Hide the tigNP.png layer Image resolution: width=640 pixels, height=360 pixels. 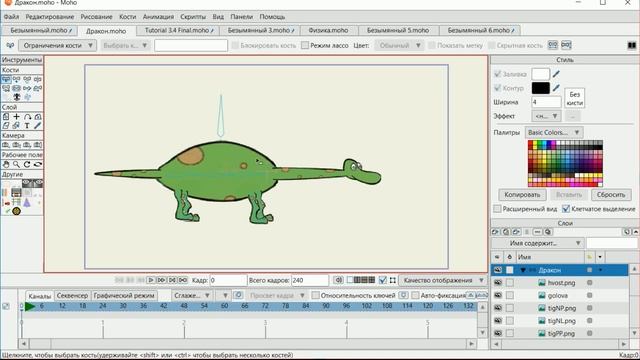498,308
